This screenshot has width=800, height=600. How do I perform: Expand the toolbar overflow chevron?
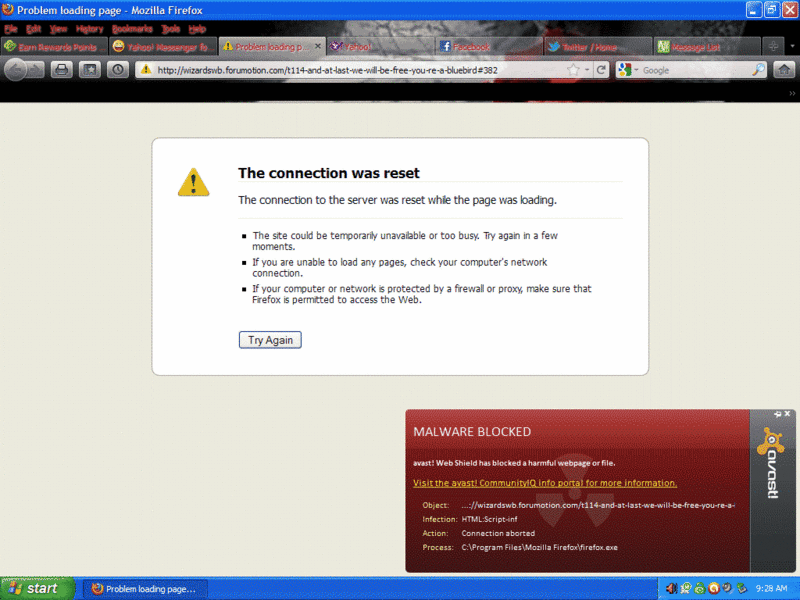coord(792,93)
